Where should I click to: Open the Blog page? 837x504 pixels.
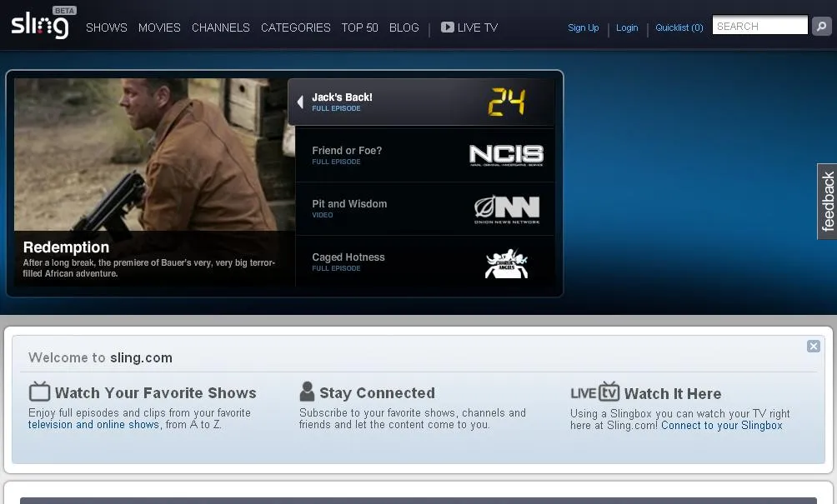point(403,27)
